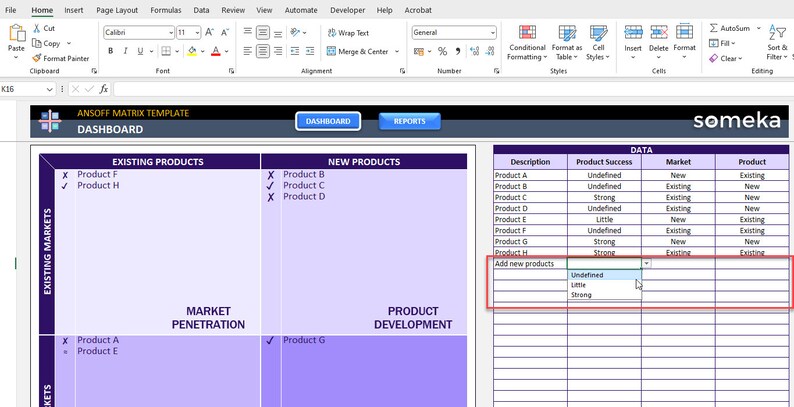Select Little in the dropdown list

pos(605,285)
